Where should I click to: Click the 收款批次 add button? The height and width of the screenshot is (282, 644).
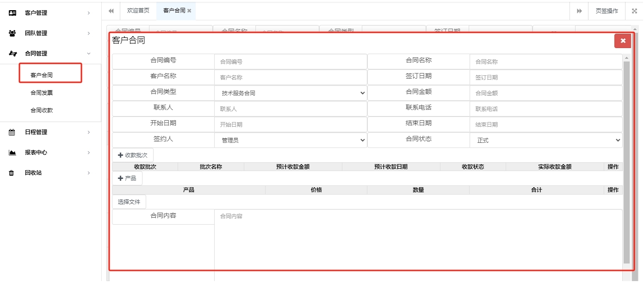click(x=133, y=154)
